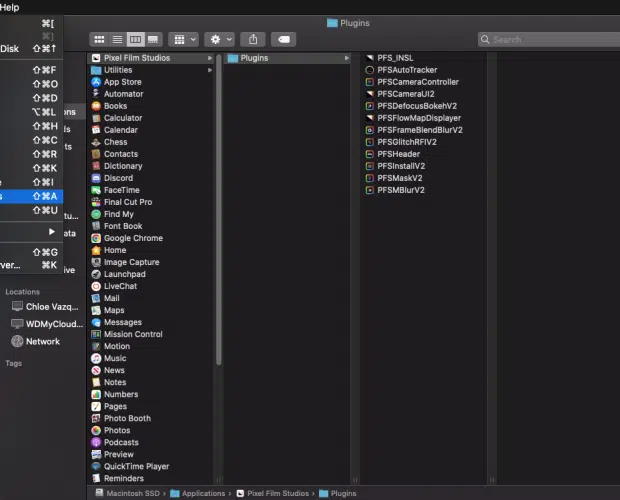Select the Google Chrome icon
This screenshot has height=500, width=620.
click(96, 238)
